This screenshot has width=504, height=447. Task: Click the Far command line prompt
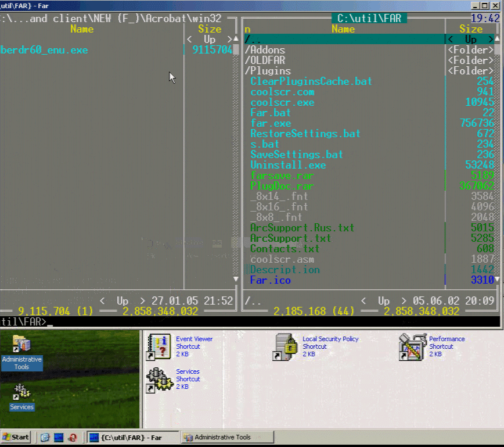tap(250, 321)
